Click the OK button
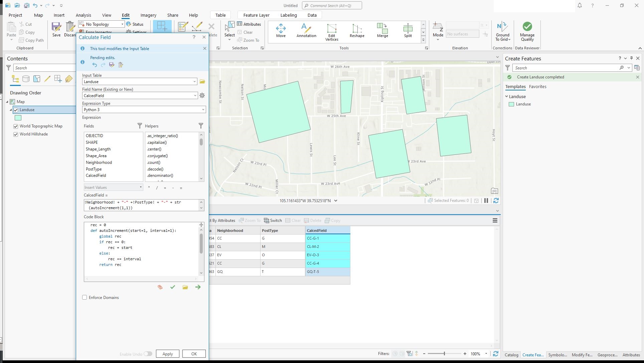Screen dimensions: 644x363 pos(194,354)
